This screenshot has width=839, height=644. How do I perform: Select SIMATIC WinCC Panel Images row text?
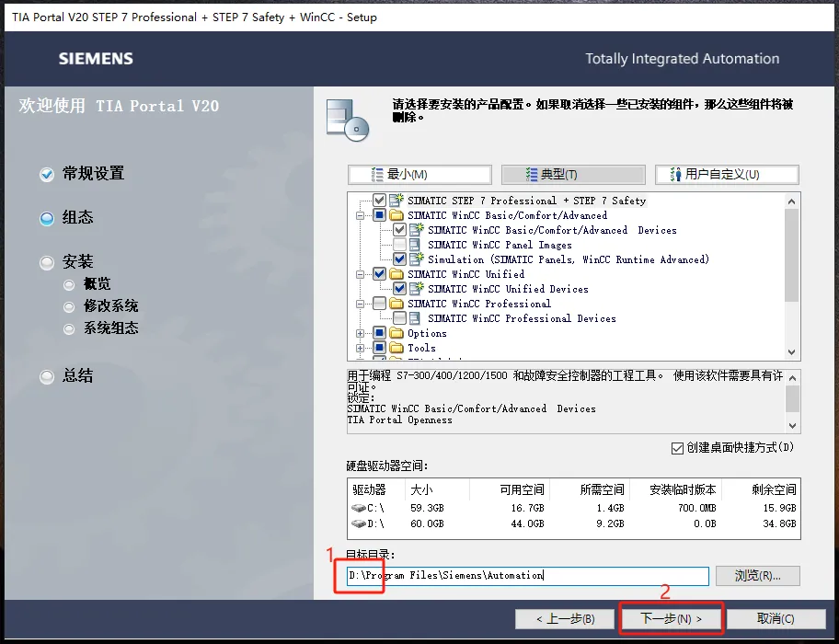tap(500, 245)
